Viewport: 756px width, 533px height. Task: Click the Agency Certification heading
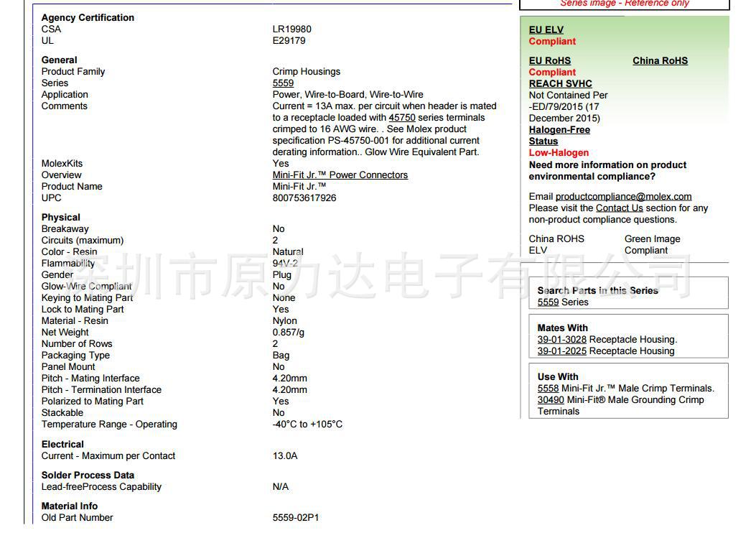(x=88, y=18)
